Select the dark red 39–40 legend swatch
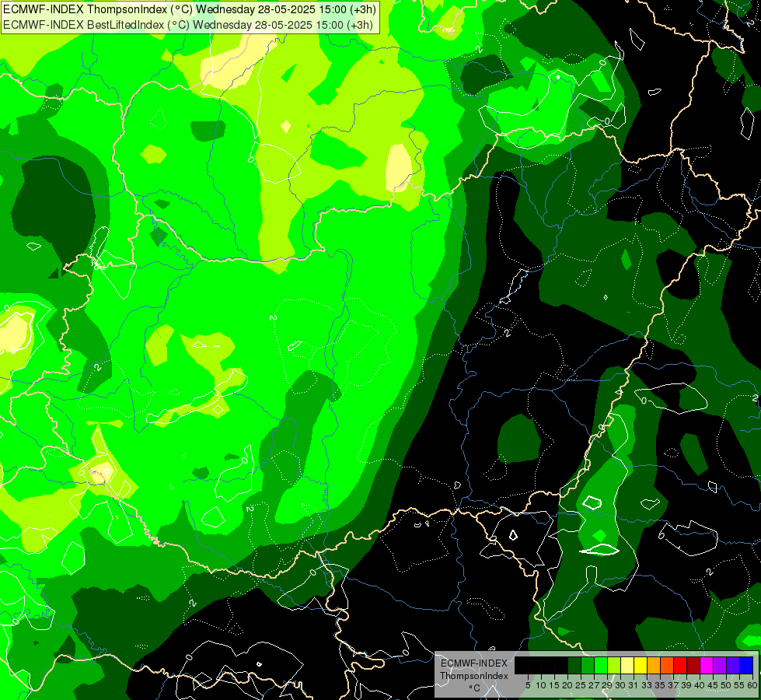Image resolution: width=761 pixels, height=700 pixels. pyautogui.click(x=693, y=665)
